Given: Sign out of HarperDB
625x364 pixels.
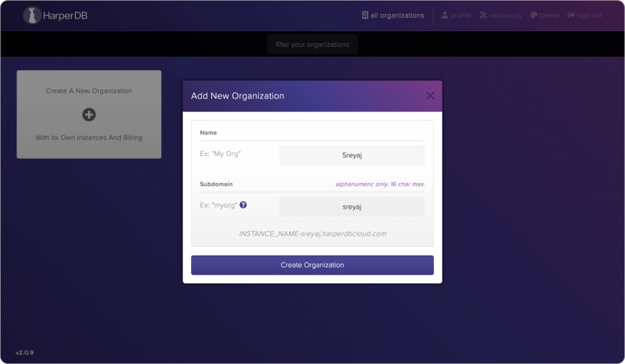Looking at the screenshot, I should (585, 16).
